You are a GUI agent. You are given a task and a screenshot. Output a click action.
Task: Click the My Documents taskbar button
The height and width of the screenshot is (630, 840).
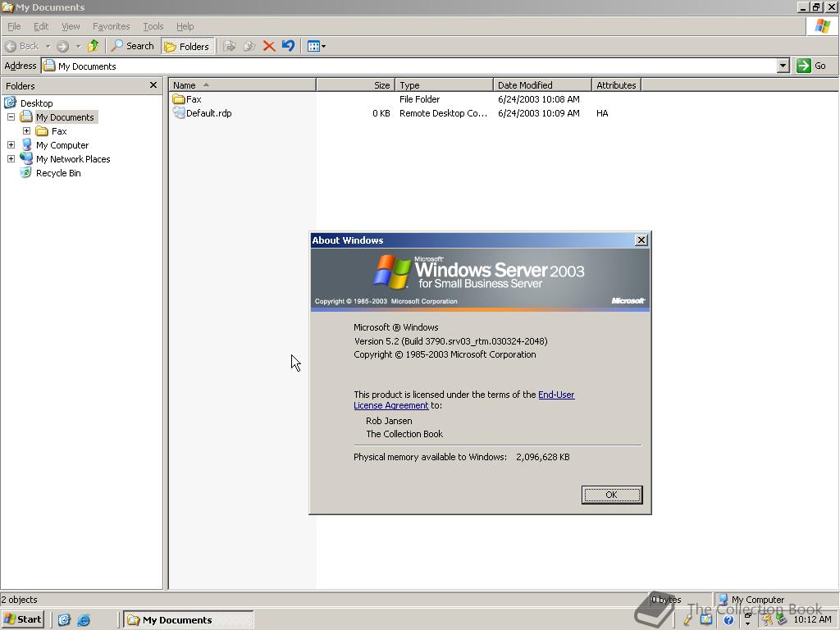pos(189,620)
